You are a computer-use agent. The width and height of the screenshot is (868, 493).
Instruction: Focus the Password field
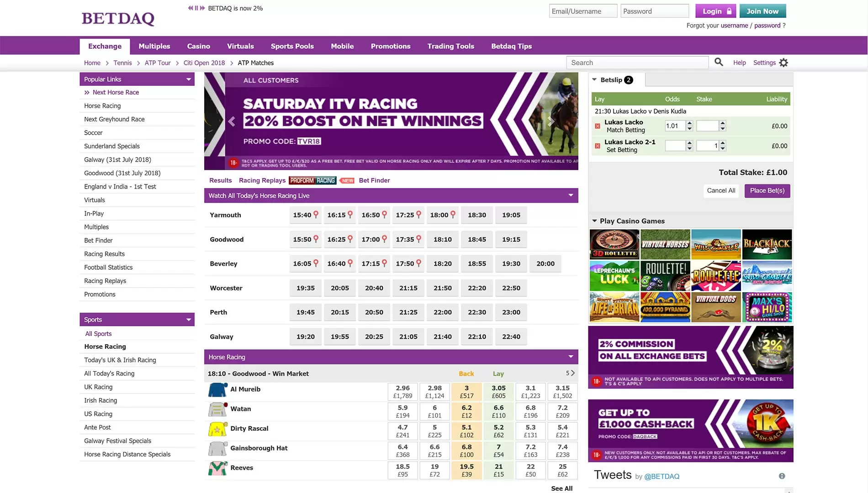point(655,11)
